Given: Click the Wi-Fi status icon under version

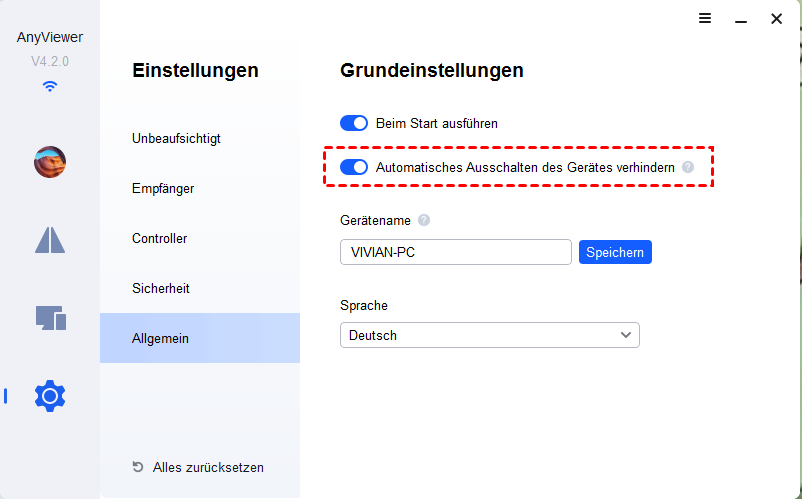Looking at the screenshot, I should (x=50, y=86).
